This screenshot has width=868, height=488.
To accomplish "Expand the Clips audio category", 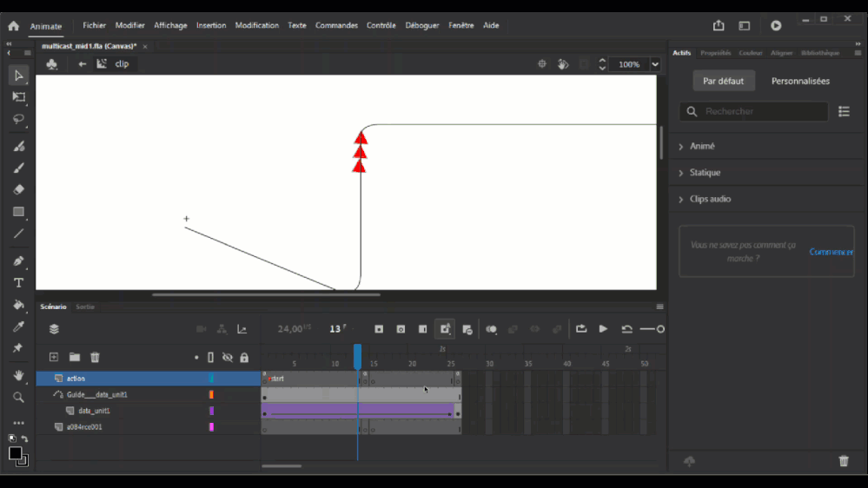I will tap(681, 199).
